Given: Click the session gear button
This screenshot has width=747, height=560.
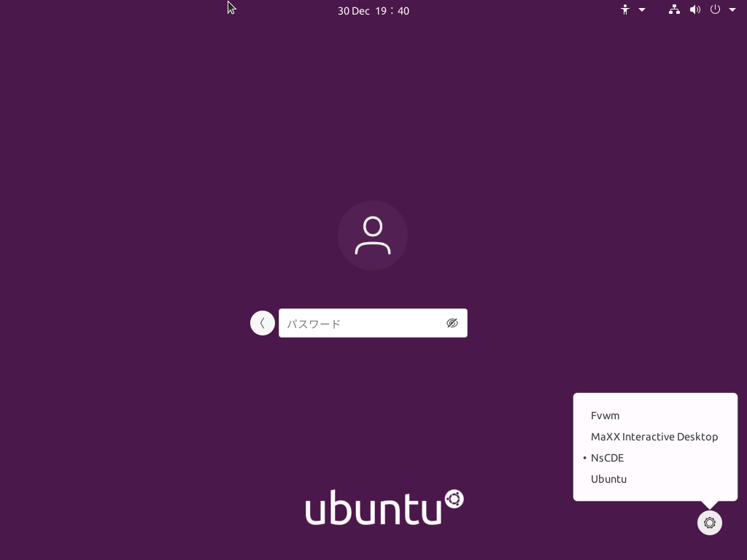Looking at the screenshot, I should point(709,522).
